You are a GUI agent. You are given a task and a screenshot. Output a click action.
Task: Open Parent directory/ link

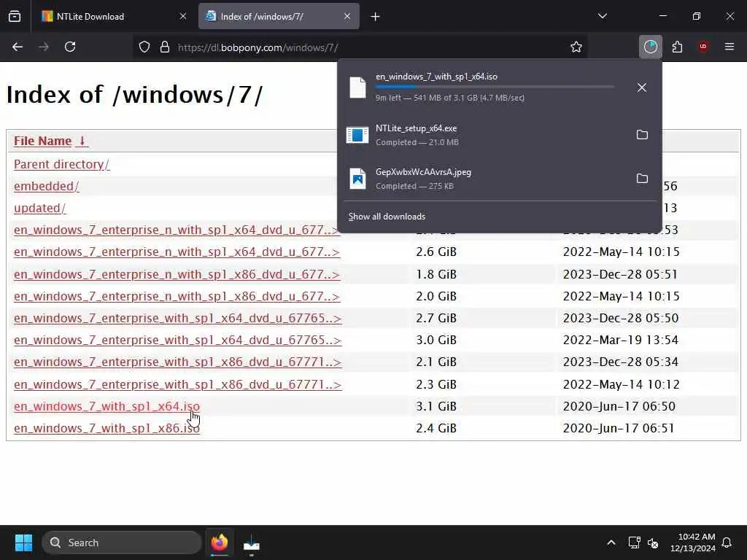(61, 164)
